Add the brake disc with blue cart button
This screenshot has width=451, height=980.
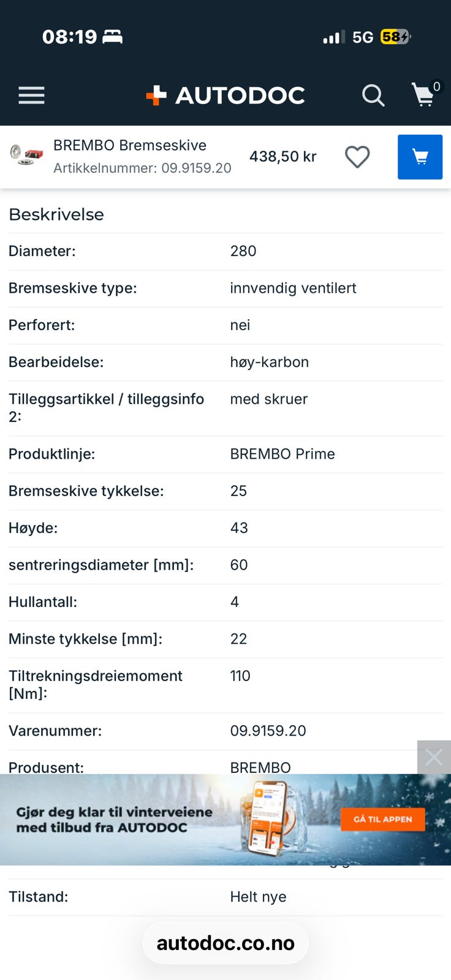420,157
